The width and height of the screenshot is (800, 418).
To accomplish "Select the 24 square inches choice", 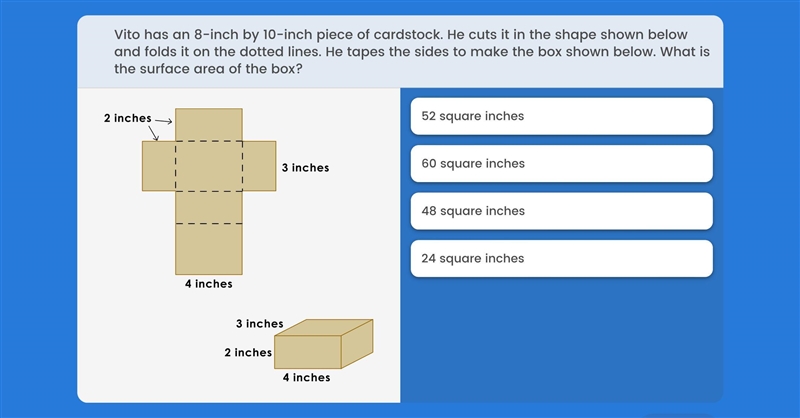I will pos(561,259).
